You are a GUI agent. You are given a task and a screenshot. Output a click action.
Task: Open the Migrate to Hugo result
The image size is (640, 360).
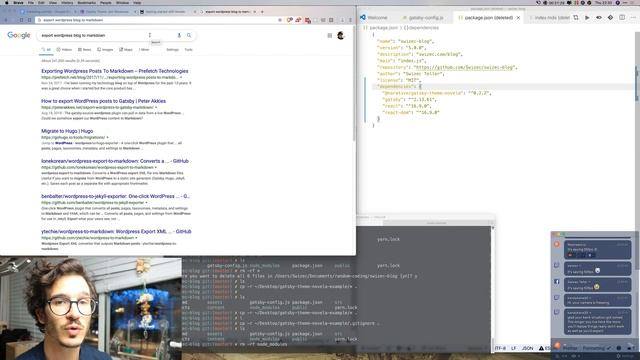point(67,131)
